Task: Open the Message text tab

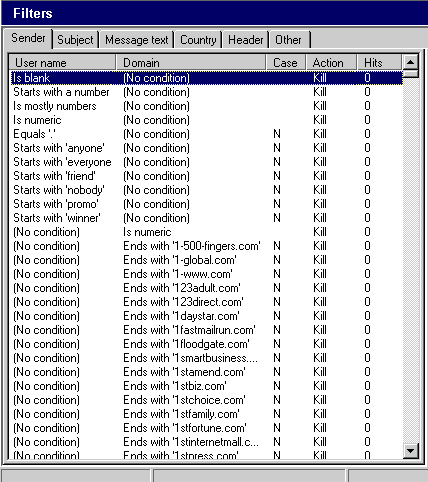Action: coord(137,40)
